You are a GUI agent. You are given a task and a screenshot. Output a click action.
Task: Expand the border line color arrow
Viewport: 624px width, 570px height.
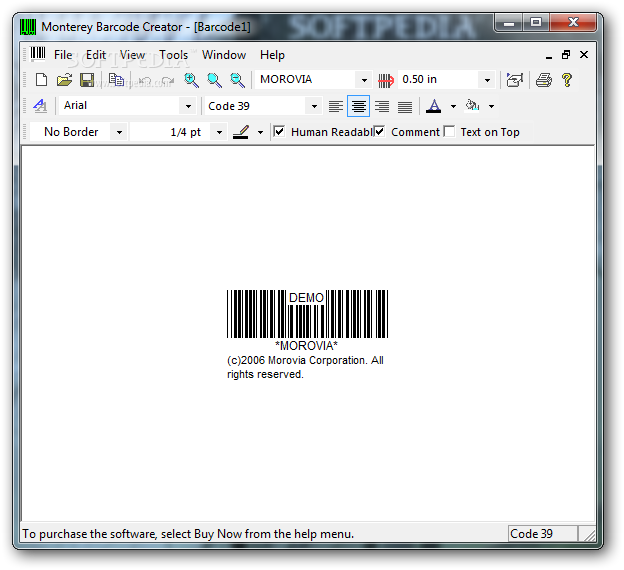(260, 132)
